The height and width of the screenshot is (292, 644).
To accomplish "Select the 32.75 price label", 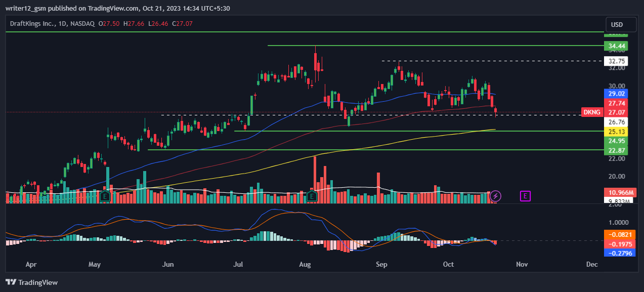I will coord(616,61).
